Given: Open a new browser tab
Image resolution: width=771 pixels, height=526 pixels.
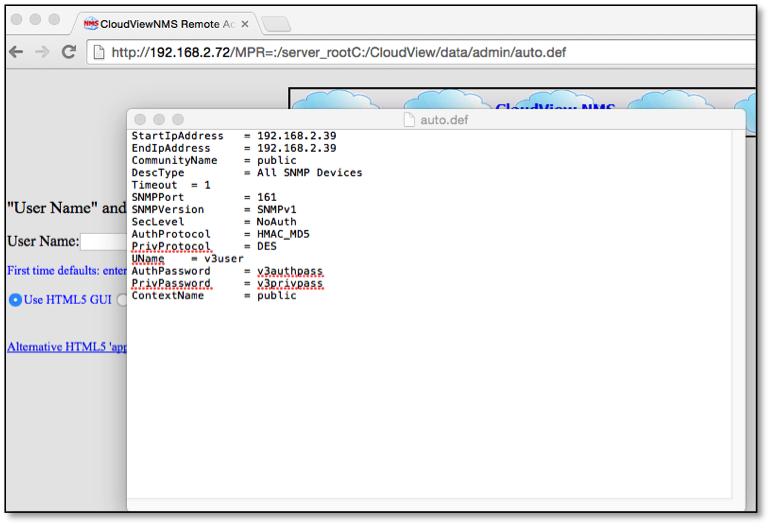Looking at the screenshot, I should [276, 24].
